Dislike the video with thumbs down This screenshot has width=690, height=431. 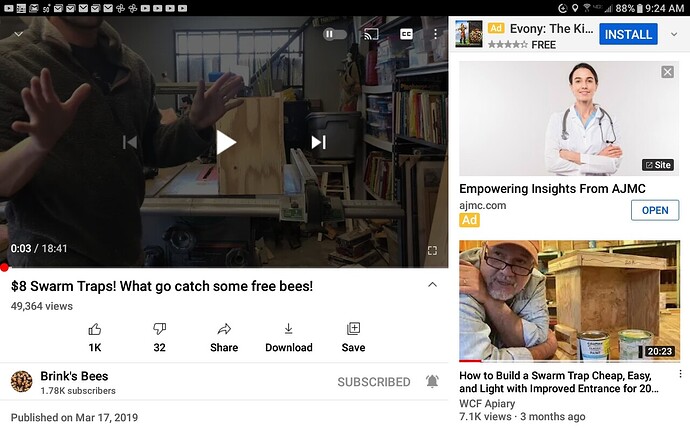(159, 329)
